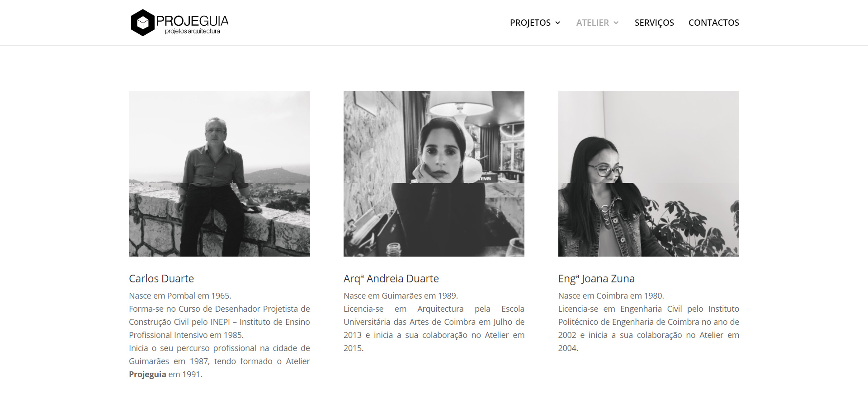Viewport: 868px width, 398px height.
Task: Click the PROJEGUIA wordmark in header
Action: click(193, 21)
